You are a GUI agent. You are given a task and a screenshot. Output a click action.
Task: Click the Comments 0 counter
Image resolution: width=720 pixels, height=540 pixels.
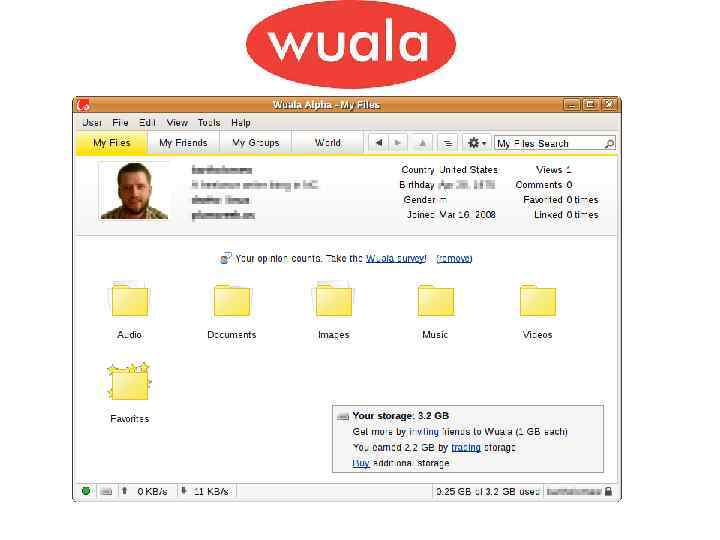tap(544, 185)
